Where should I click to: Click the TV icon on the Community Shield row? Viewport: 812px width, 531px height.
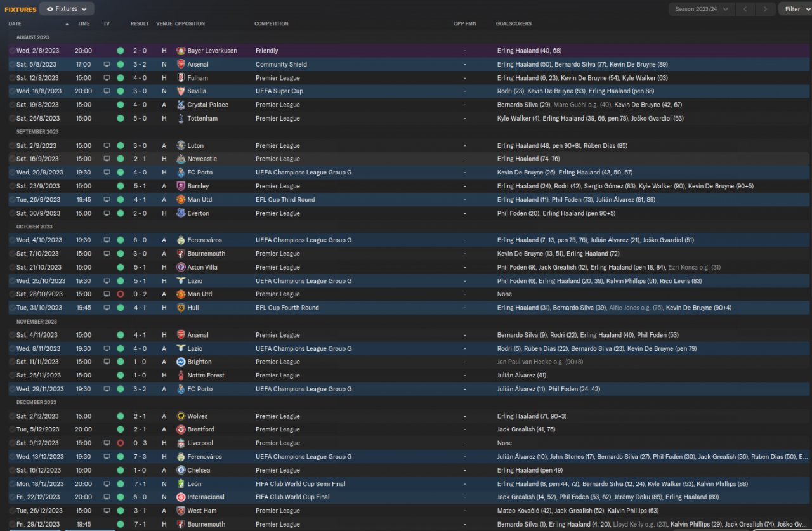[x=107, y=65]
